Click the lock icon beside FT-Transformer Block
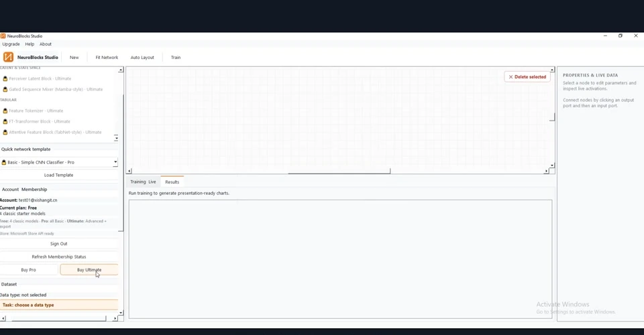Viewport: 644px width, 335px height. tap(5, 121)
